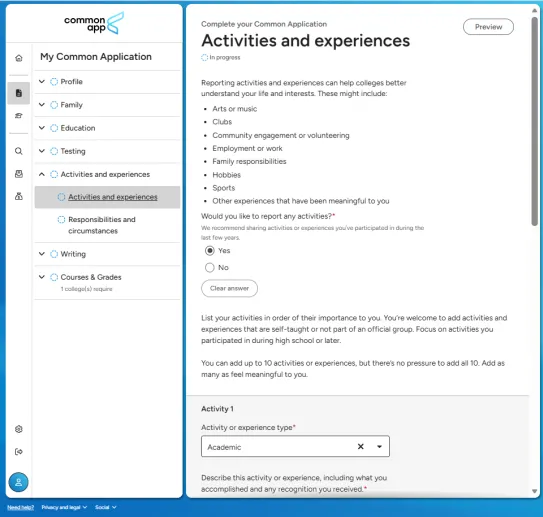Expand the Writing section chevron
The width and height of the screenshot is (543, 517).
42,254
